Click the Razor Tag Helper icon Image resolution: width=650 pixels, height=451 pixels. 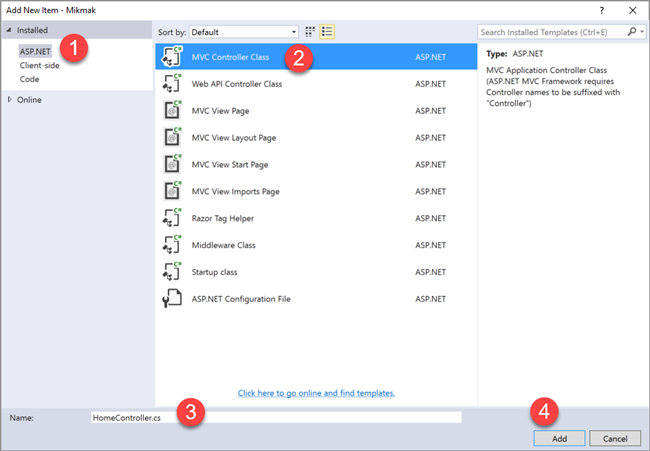(172, 218)
